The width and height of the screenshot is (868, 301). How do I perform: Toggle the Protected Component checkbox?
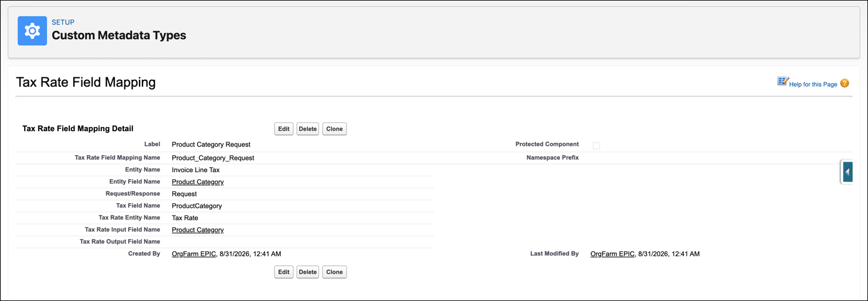click(596, 145)
